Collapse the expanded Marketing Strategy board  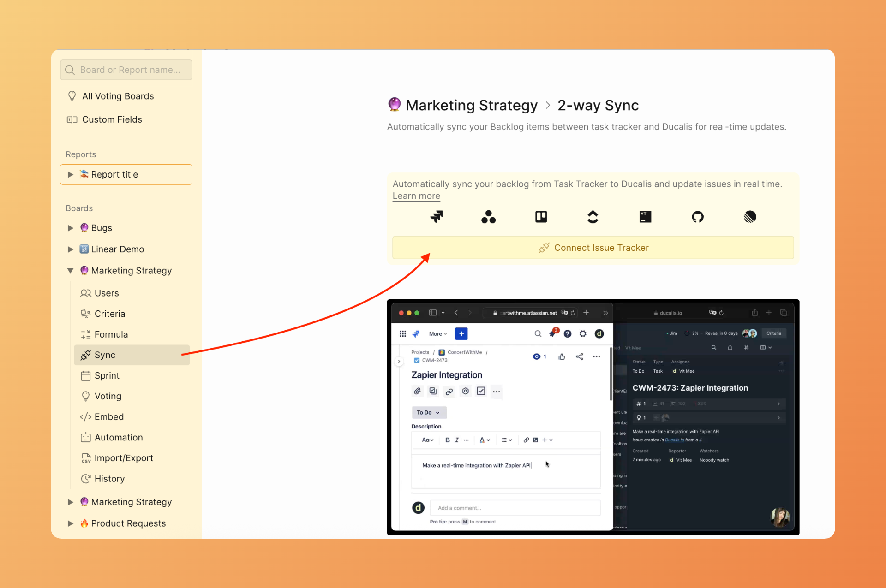click(71, 271)
